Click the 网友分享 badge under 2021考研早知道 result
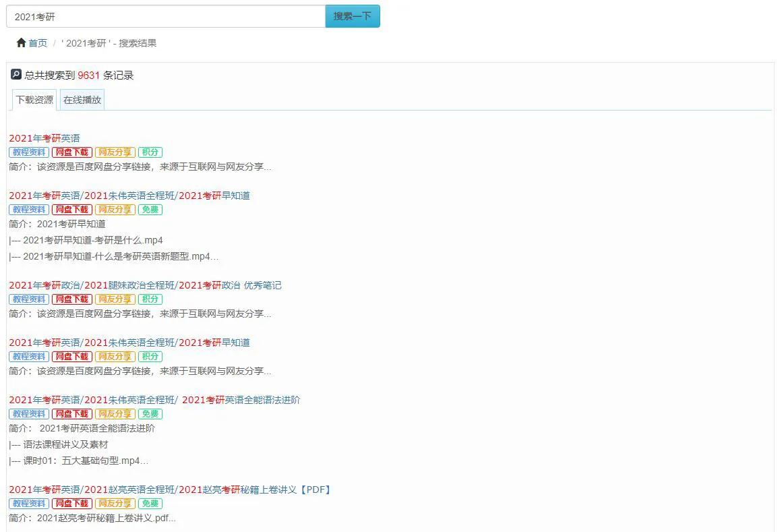 pos(115,209)
